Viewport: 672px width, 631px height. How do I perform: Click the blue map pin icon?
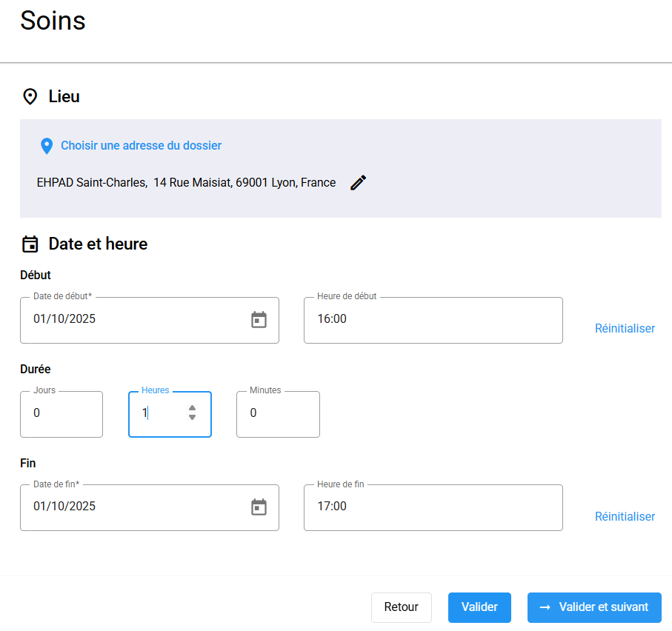[47, 146]
